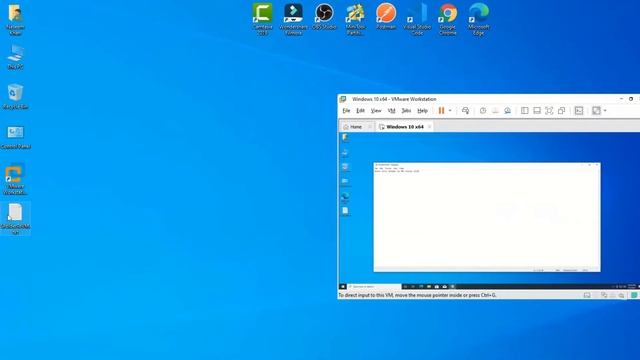Toggle the thumbnail bar view icon
This screenshot has height=360, width=640.
pos(537,111)
